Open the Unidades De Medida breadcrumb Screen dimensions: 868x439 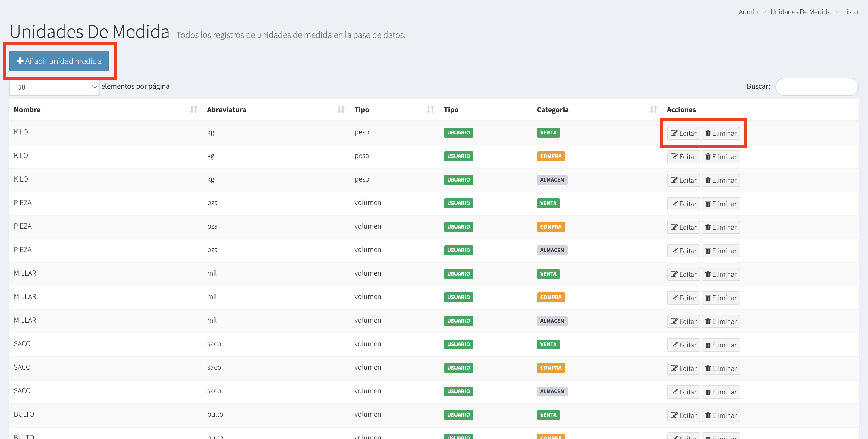[800, 12]
